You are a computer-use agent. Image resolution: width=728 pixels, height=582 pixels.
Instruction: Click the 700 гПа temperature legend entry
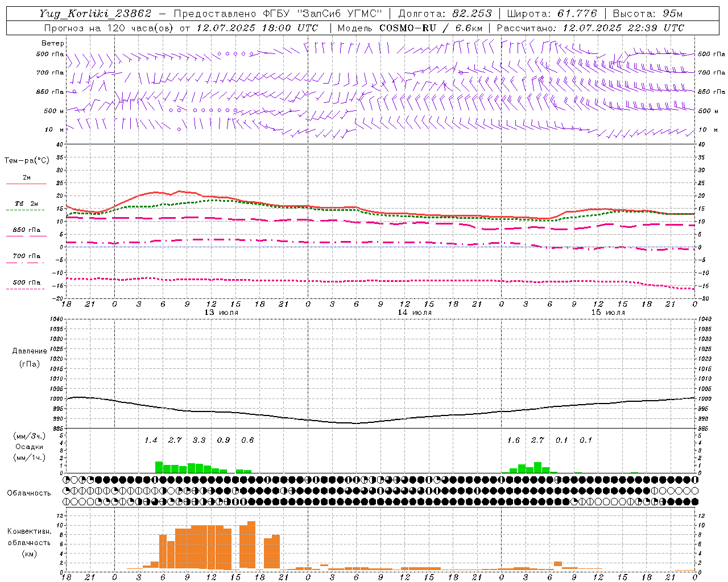click(27, 256)
